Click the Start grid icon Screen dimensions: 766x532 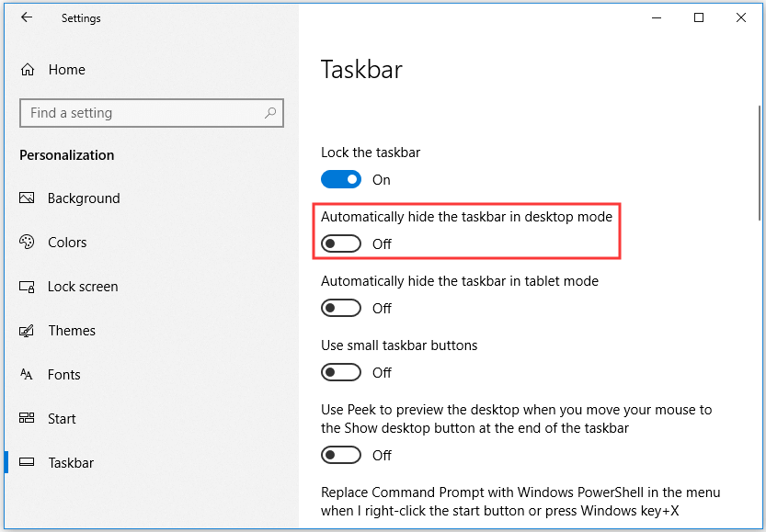pyautogui.click(x=28, y=418)
